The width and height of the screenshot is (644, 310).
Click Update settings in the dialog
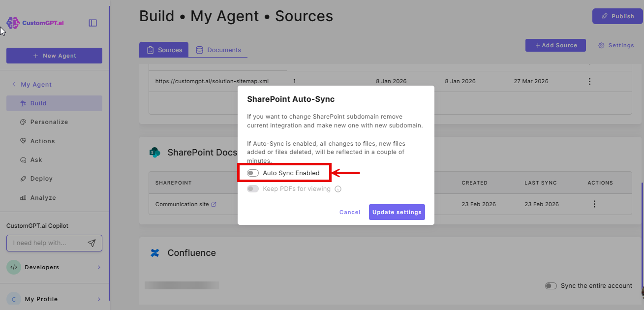click(x=397, y=212)
